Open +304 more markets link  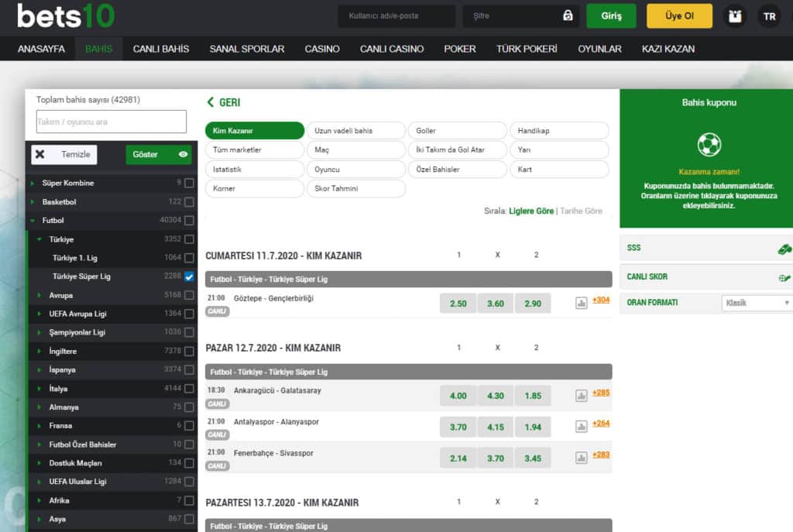coord(601,300)
